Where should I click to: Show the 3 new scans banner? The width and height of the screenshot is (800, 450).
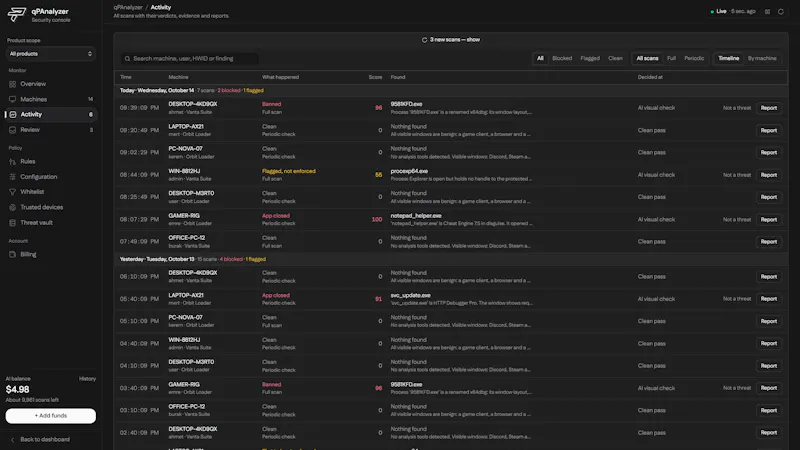(x=451, y=40)
